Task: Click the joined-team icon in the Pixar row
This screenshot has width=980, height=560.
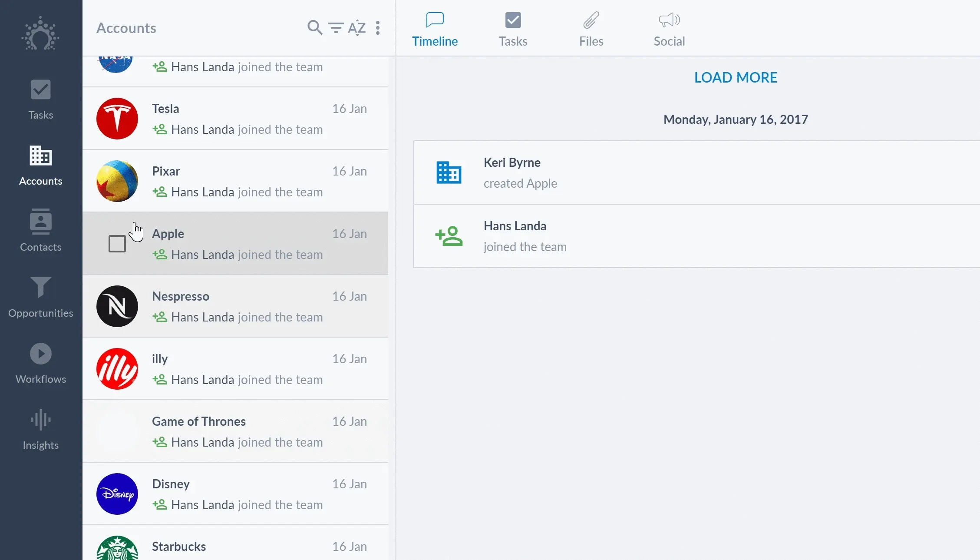Action: point(160,192)
